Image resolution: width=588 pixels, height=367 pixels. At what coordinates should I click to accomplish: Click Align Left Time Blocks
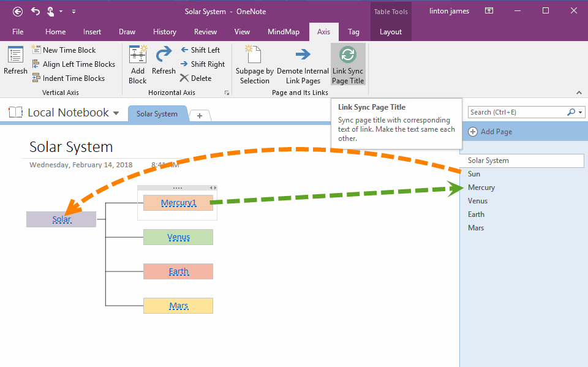pos(73,64)
